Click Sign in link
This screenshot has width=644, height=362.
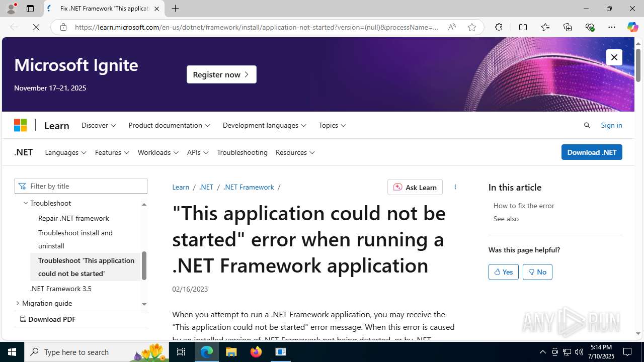[x=611, y=125]
